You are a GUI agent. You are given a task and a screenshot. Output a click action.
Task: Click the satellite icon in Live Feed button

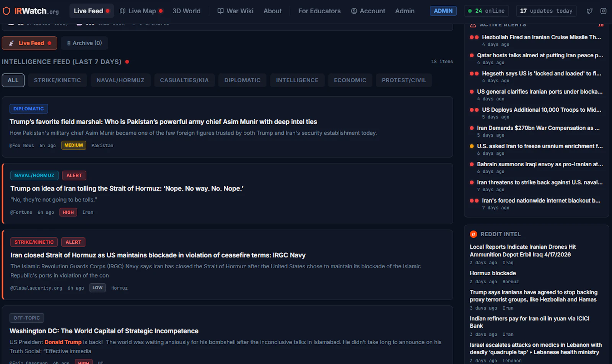11,43
